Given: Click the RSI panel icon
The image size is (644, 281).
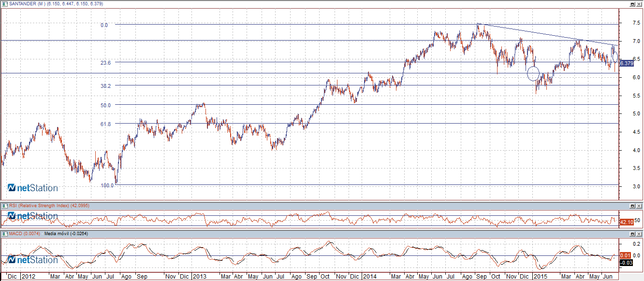Looking at the screenshot, I should click(5, 206).
